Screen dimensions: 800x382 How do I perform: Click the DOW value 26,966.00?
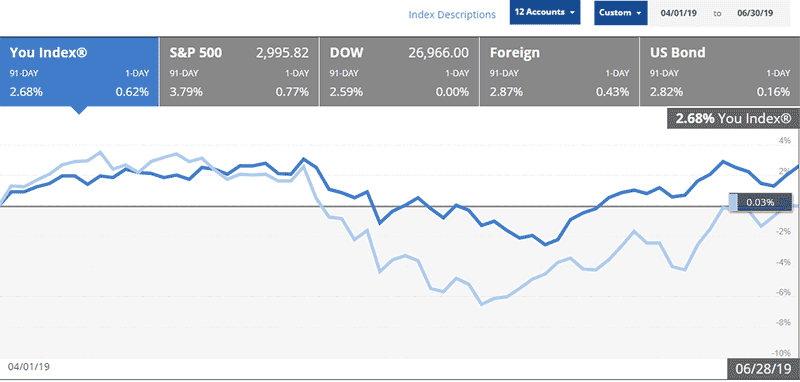[x=438, y=53]
